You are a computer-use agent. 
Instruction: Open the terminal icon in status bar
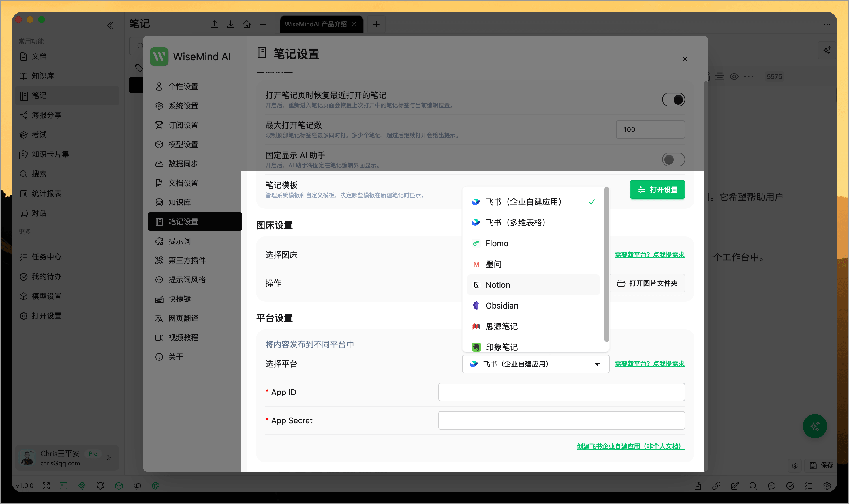point(63,486)
